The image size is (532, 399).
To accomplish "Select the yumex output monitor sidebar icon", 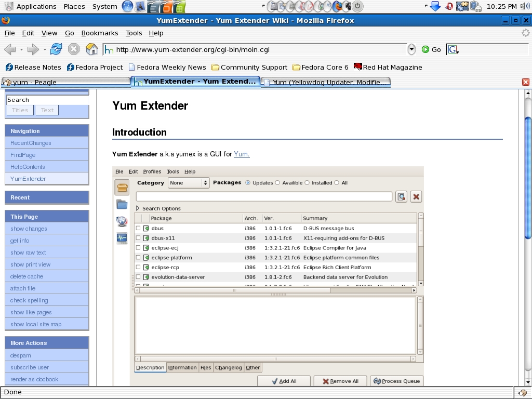I will click(122, 238).
